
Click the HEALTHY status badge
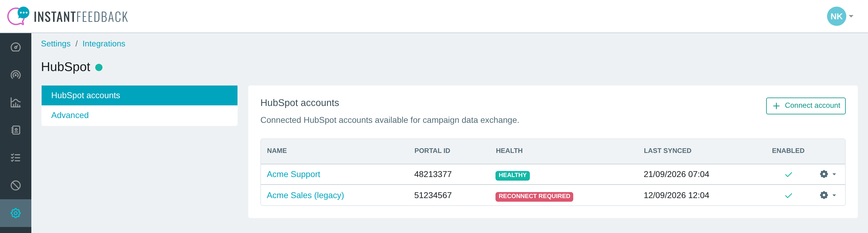click(x=512, y=175)
